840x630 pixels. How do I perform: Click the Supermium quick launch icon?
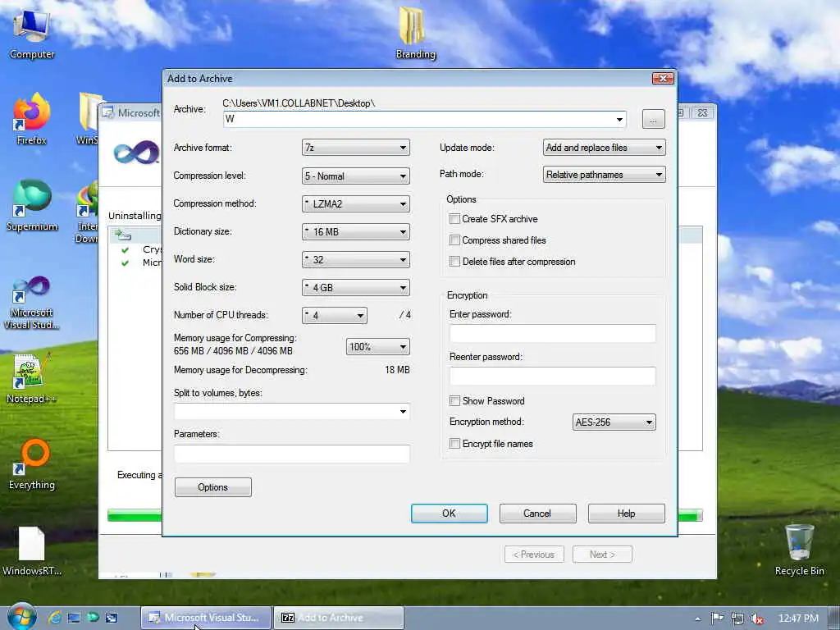pyautogui.click(x=93, y=618)
